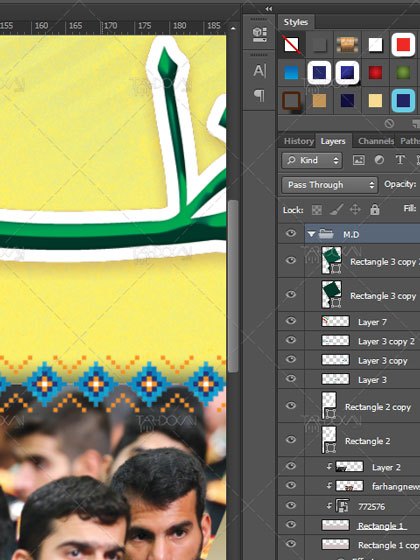Click clipping arrow on Layer 2
Image resolution: width=420 pixels, height=560 pixels.
point(329,466)
